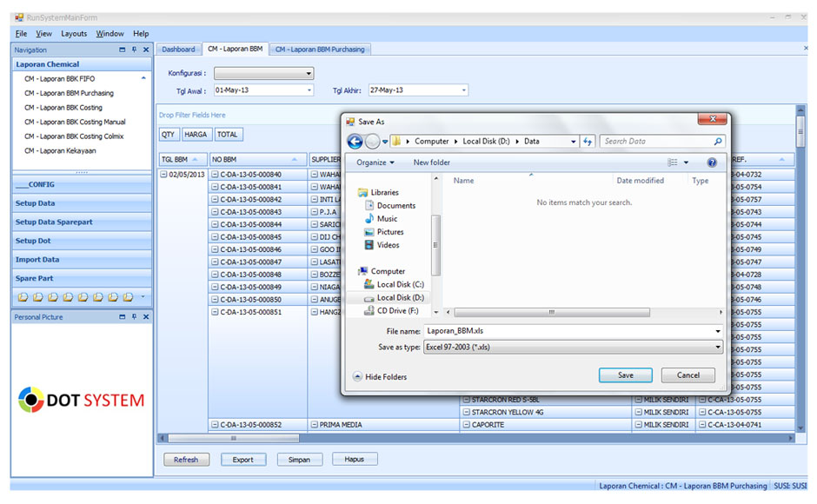Change view using the view options icon

(673, 162)
